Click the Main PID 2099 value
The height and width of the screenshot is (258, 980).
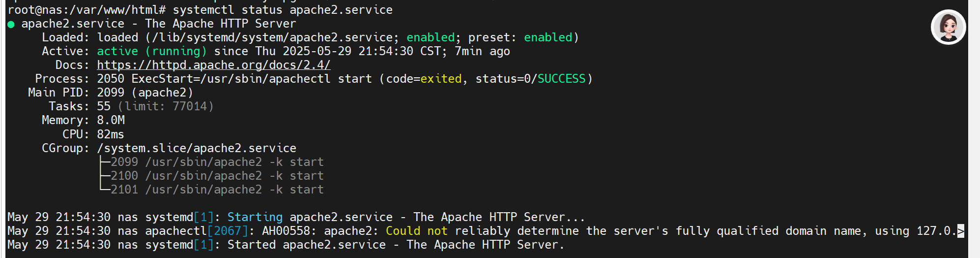(111, 93)
